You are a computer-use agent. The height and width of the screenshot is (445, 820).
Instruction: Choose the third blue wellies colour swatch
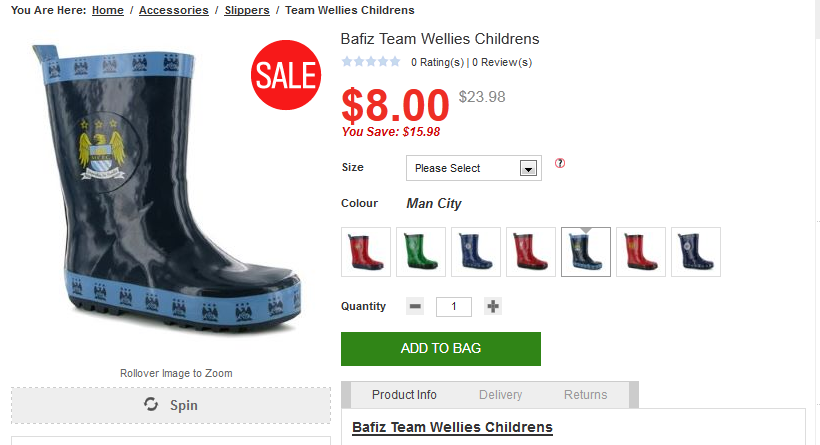tap(476, 252)
